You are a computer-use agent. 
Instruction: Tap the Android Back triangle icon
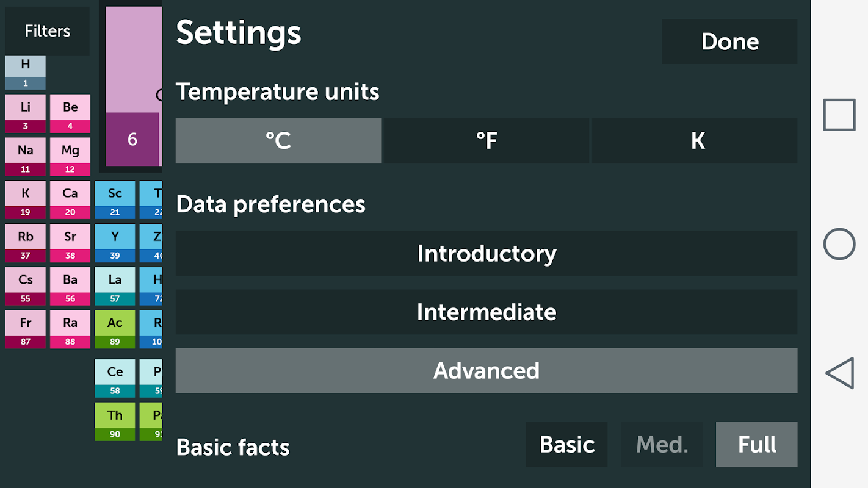pyautogui.click(x=840, y=373)
